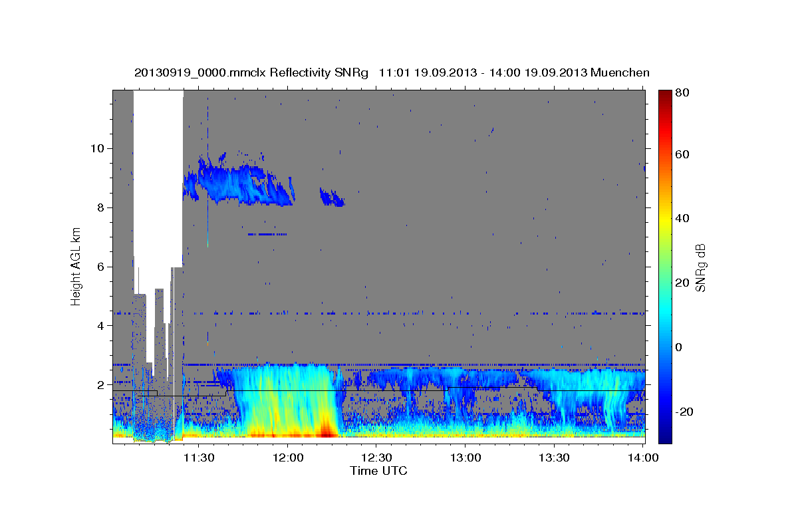The image size is (798, 532).
Task: Click the colorbar value 20
Action: pos(682,283)
